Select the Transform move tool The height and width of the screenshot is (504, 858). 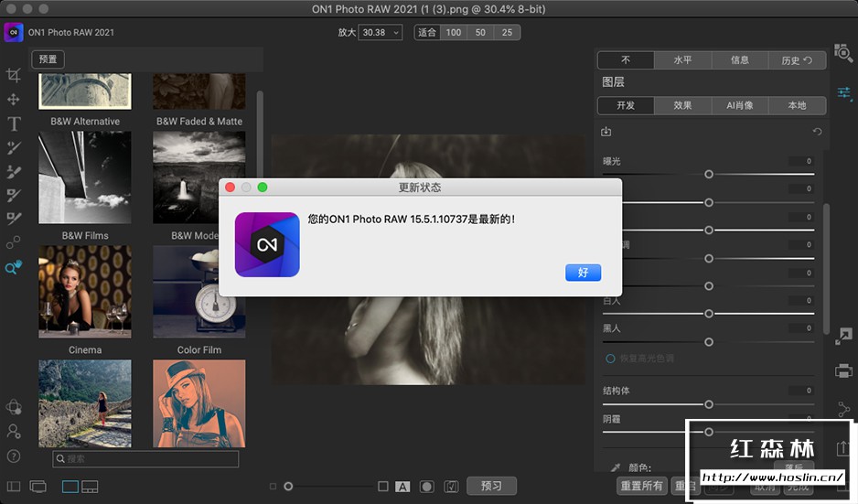[14, 99]
